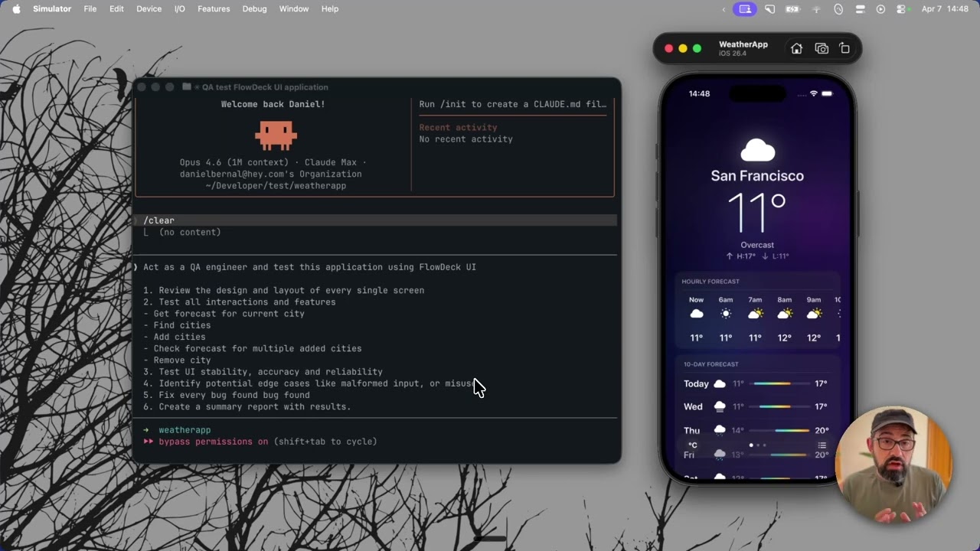Click the purple screen sharing menu bar icon
The width and height of the screenshot is (980, 551).
pos(745,9)
